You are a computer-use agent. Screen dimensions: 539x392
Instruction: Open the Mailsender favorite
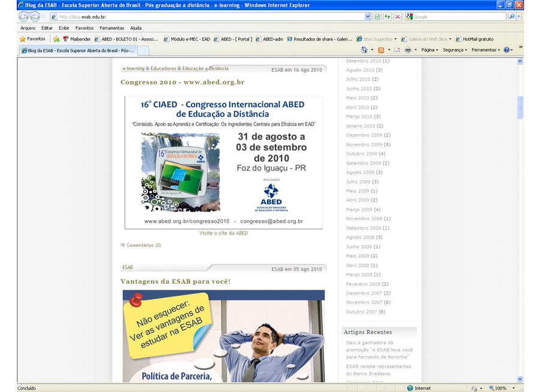pos(77,39)
